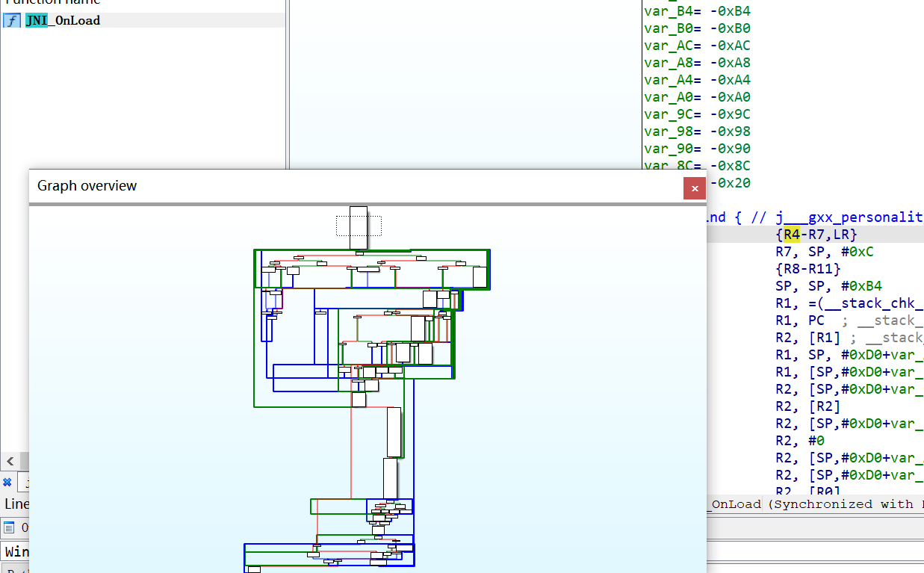Click the 'R2, [R2]' operand line

[x=808, y=406]
